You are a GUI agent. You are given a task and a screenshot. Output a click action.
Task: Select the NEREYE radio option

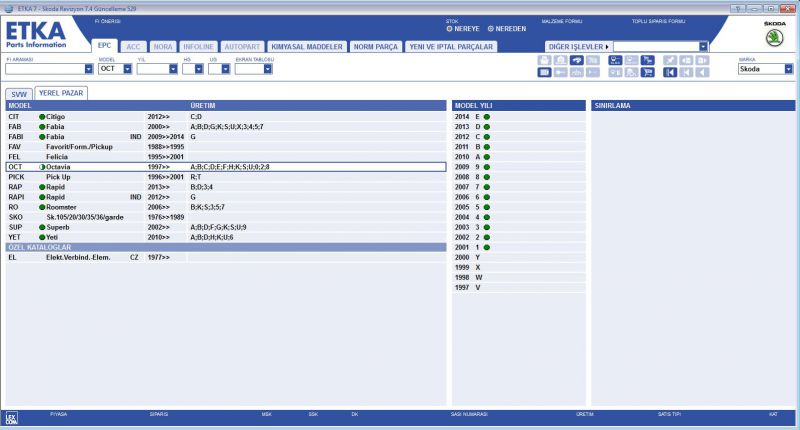click(449, 29)
